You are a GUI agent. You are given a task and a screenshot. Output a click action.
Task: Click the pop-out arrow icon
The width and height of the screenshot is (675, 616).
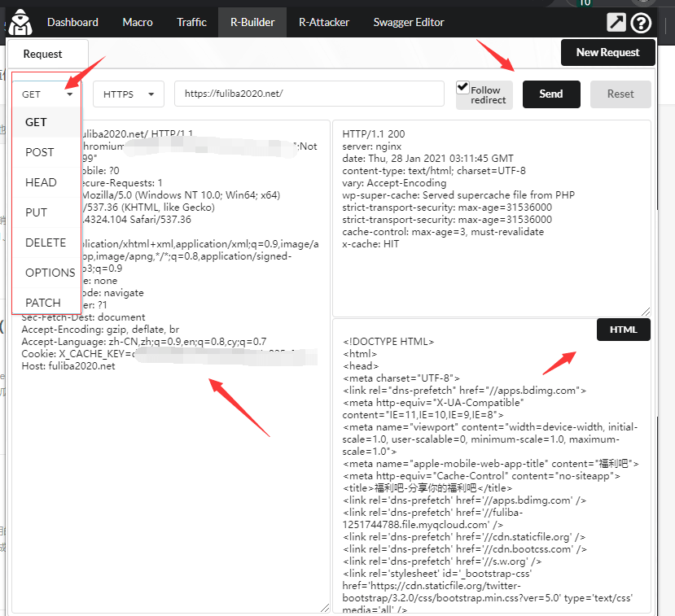[617, 23]
